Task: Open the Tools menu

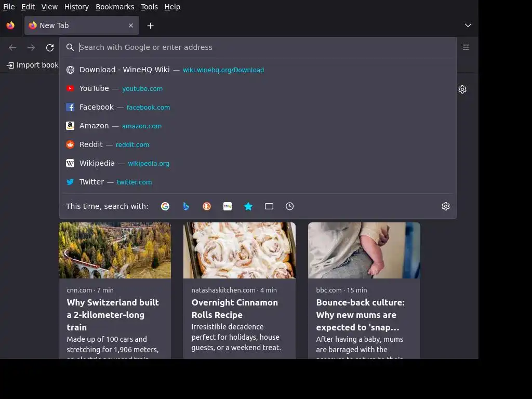Action: [149, 7]
